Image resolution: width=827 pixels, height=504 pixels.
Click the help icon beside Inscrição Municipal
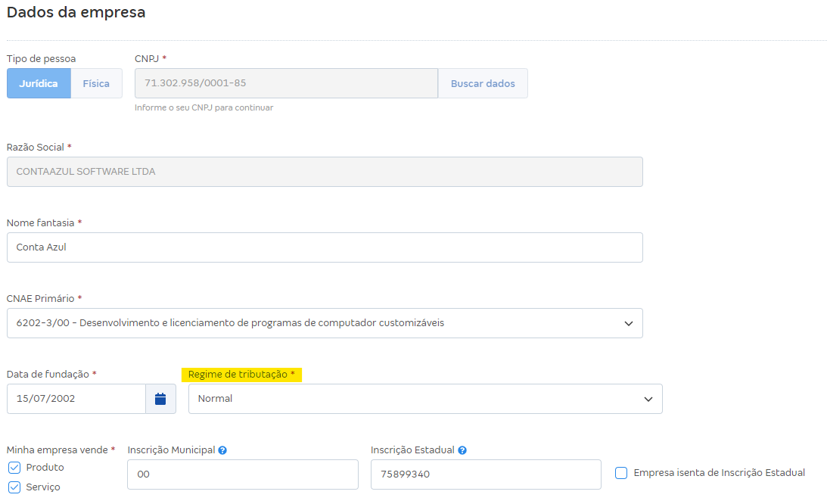(x=222, y=450)
